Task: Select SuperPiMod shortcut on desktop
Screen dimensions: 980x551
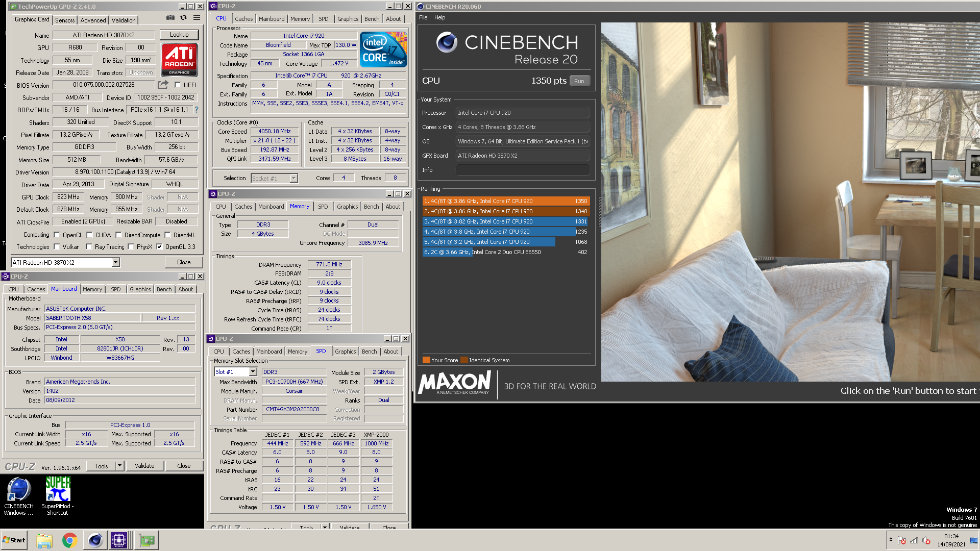Action: pyautogui.click(x=58, y=496)
